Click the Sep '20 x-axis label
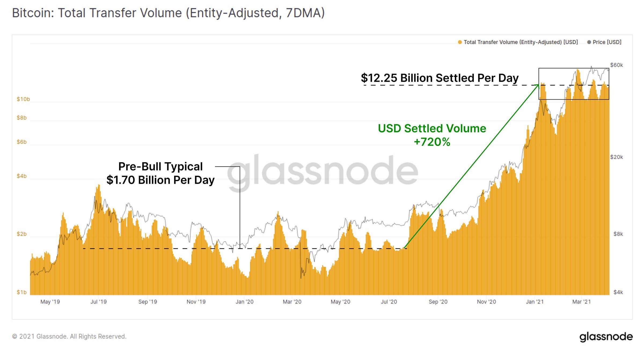The height and width of the screenshot is (346, 644). 438,302
